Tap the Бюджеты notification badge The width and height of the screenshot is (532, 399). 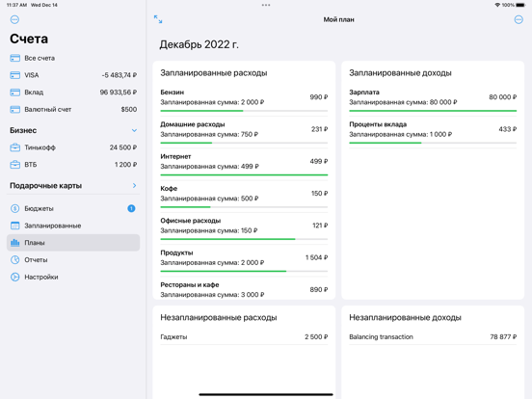pos(131,208)
